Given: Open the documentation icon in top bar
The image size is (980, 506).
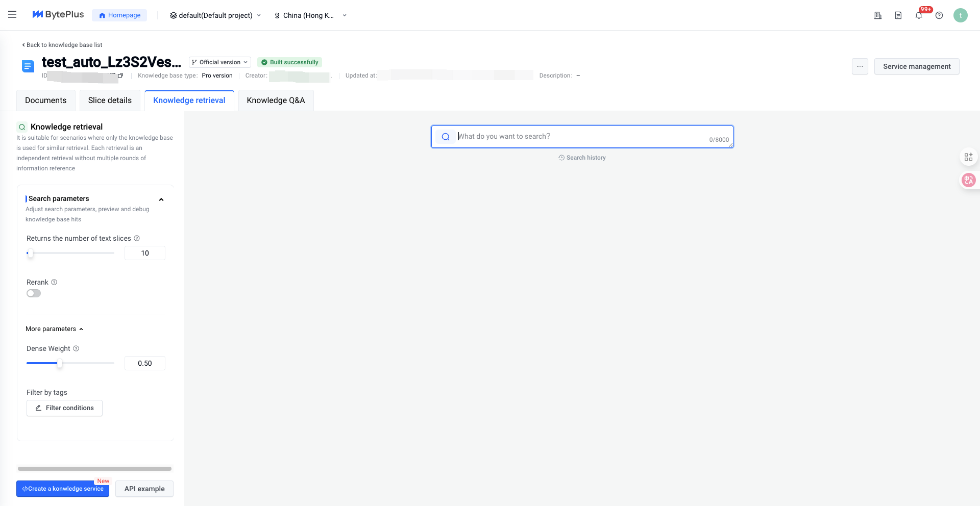Looking at the screenshot, I should coord(898,15).
